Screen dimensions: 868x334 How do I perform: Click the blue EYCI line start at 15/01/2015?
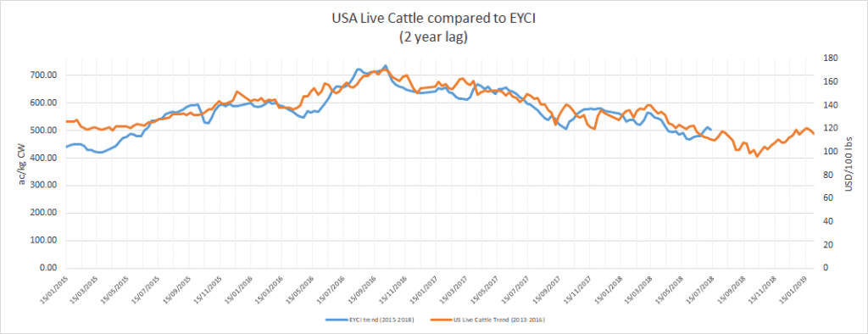click(x=67, y=147)
